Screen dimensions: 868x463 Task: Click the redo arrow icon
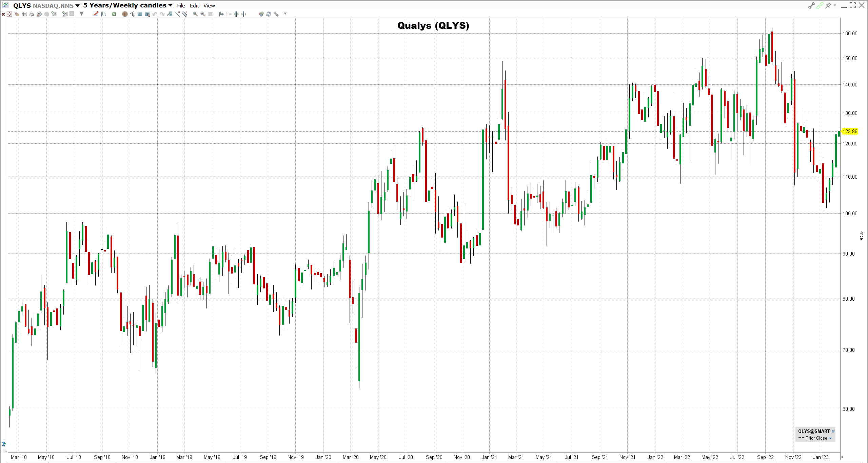point(162,14)
